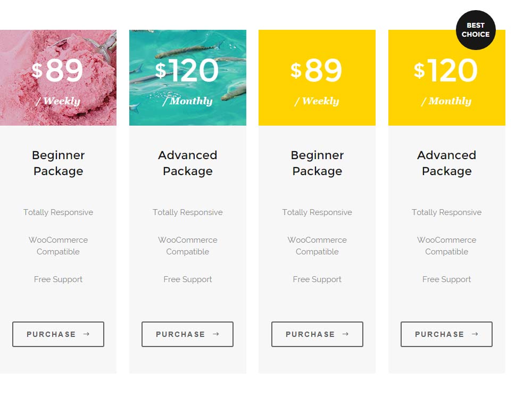Purchase the ice cream Beginner Package
Screen dimensions: 532x396
pyautogui.click(x=58, y=334)
